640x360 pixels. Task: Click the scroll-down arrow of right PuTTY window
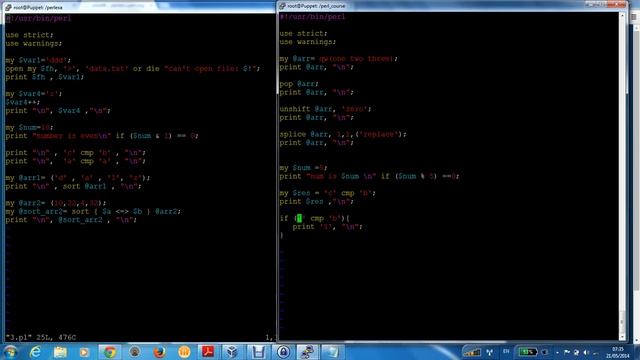coord(622,337)
